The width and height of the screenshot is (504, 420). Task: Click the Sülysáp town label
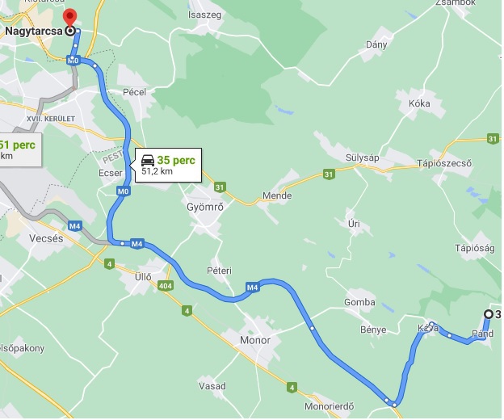[x=362, y=157]
